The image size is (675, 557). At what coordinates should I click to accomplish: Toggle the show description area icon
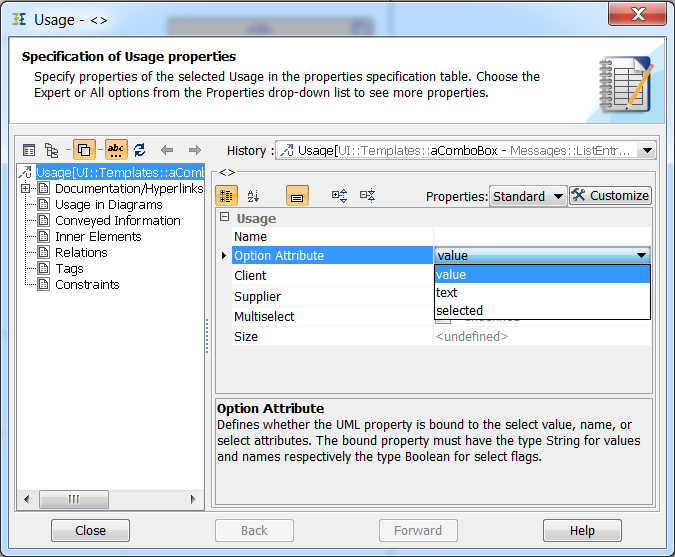tap(297, 196)
